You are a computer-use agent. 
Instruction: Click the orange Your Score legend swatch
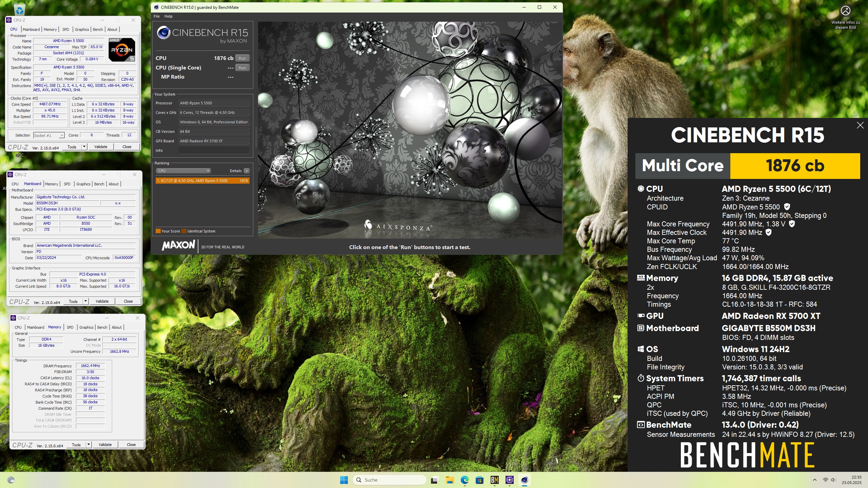tap(158, 231)
